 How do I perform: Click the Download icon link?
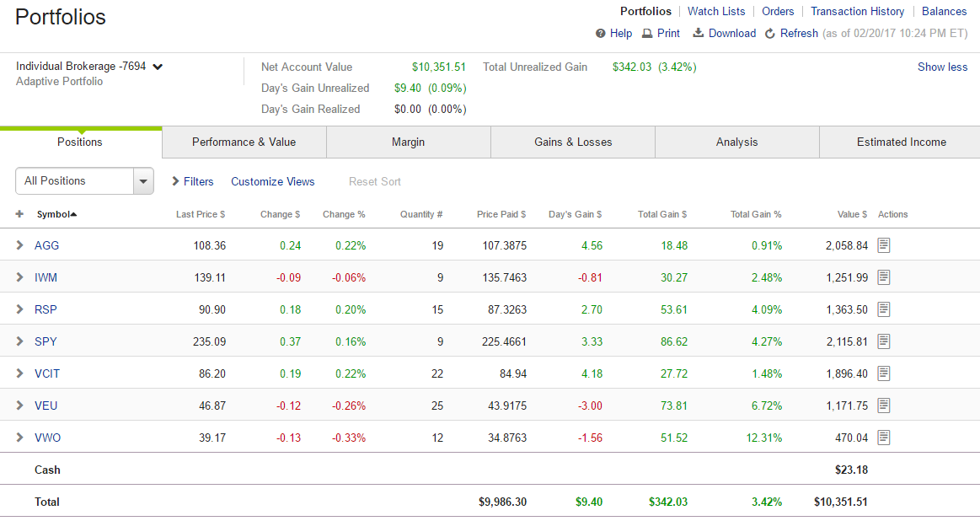coord(724,34)
